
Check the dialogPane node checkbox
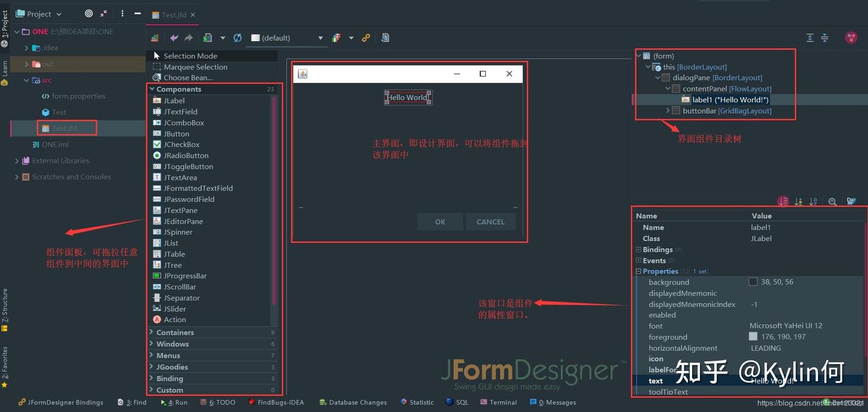[665, 77]
